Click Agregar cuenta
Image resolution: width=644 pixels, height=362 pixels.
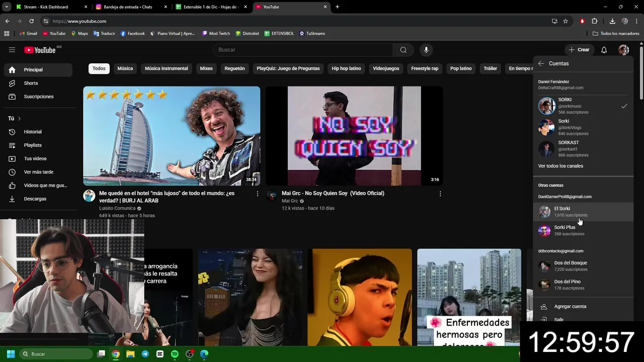583,307
